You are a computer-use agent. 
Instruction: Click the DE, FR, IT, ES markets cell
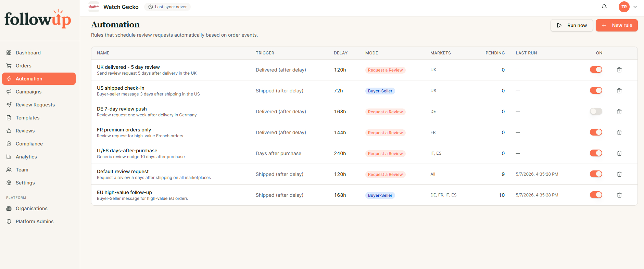[x=443, y=195]
